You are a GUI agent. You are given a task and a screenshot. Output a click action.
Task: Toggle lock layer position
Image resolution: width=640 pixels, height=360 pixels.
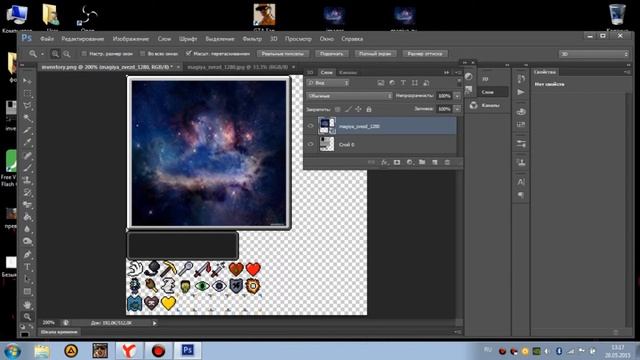pyautogui.click(x=358, y=109)
